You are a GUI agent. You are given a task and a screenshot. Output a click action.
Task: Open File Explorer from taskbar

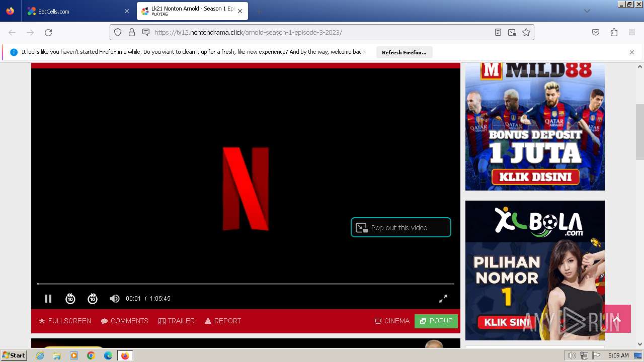[57, 355]
